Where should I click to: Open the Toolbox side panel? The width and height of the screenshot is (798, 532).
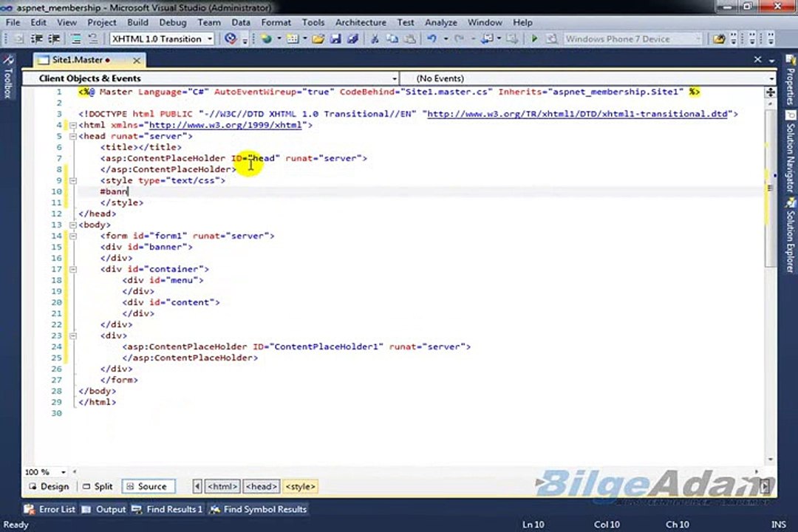7,77
